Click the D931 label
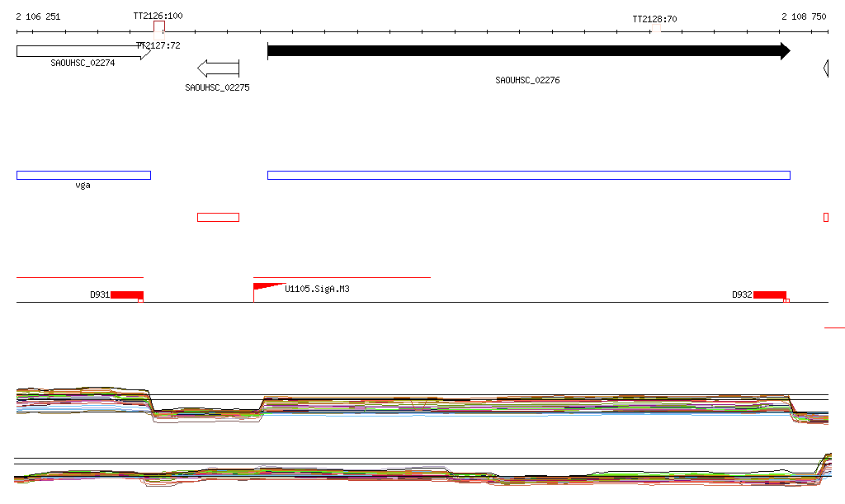This screenshot has height=504, width=845. point(100,295)
